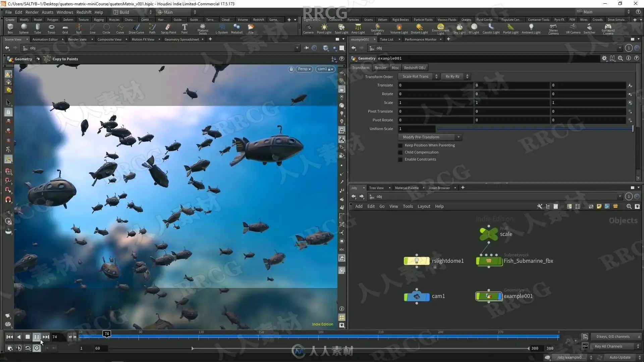Click the cam1 camera node
The width and height of the screenshot is (644, 362).
pos(417,296)
